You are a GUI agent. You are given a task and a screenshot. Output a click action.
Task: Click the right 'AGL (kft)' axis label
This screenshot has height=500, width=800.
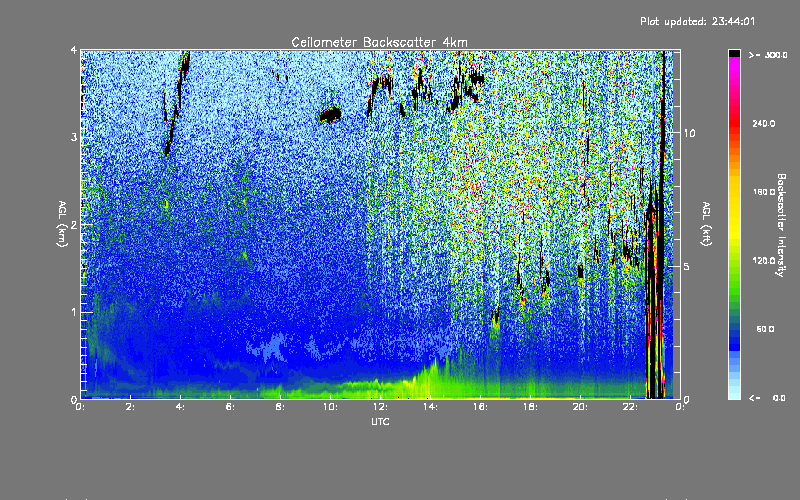pos(706,224)
